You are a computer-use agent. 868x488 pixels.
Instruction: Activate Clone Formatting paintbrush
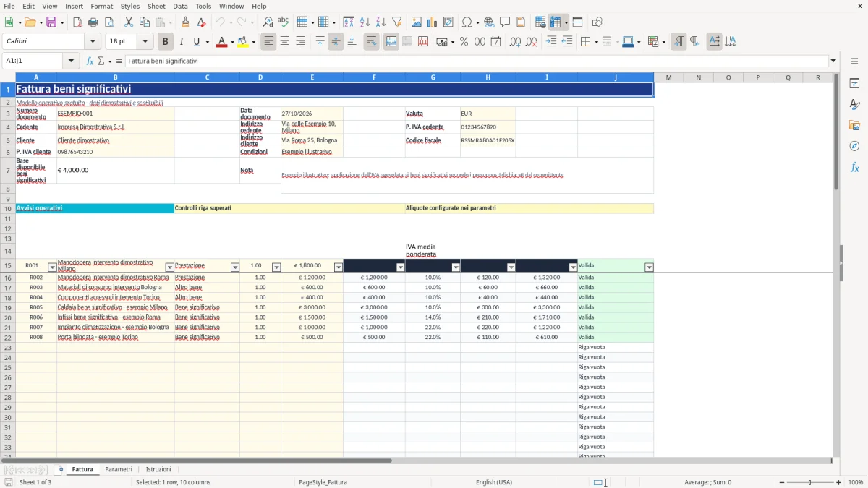186,22
